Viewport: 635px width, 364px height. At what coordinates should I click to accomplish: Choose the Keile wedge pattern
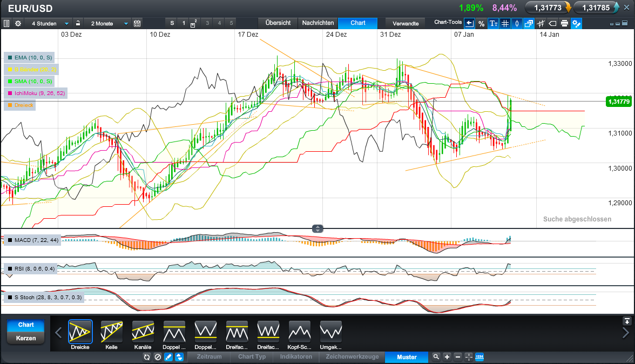point(112,332)
